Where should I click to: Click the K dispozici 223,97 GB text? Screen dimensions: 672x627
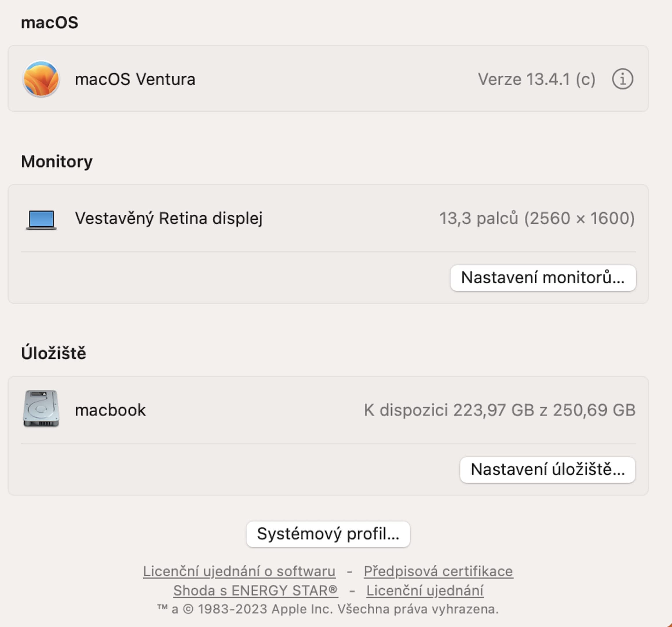500,410
